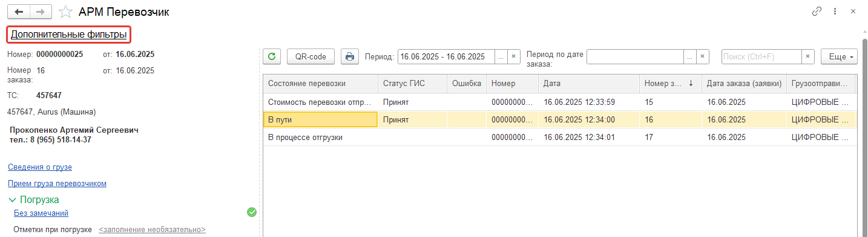Open Период по дате заказа picker ellipsis
Screen dimensions: 868x237
(689, 56)
